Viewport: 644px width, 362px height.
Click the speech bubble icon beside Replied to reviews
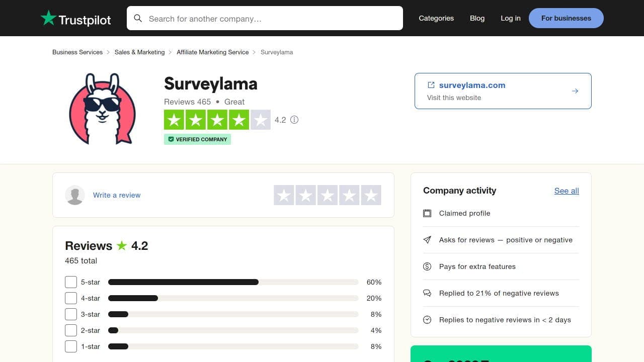(x=427, y=293)
